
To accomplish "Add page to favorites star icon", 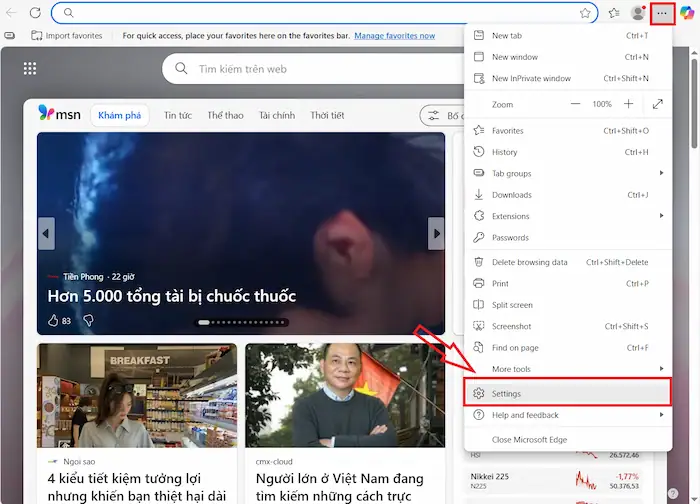I will click(585, 13).
